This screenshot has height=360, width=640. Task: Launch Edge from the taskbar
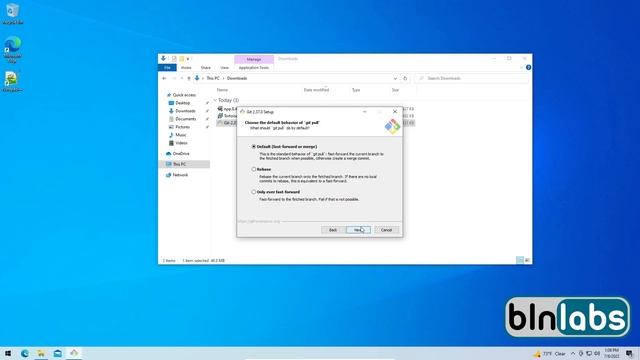(24, 353)
